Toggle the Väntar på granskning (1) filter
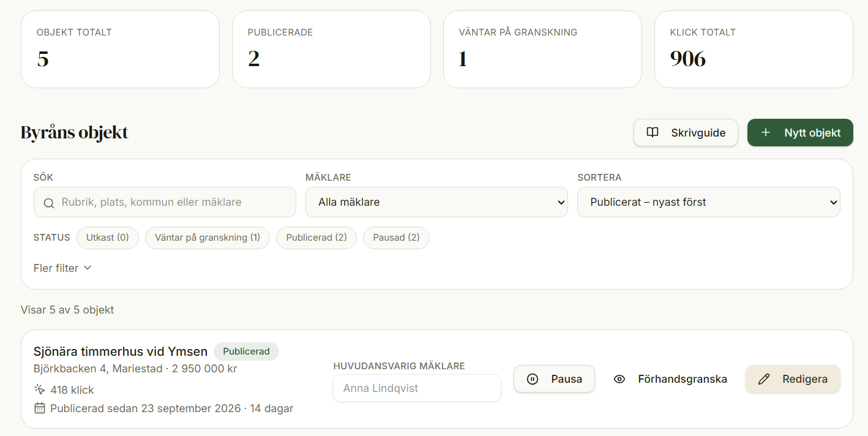Viewport: 868px width, 436px height. 208,238
